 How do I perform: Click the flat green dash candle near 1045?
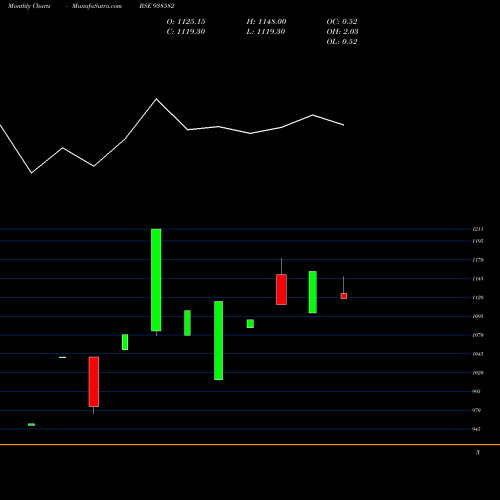62,357
